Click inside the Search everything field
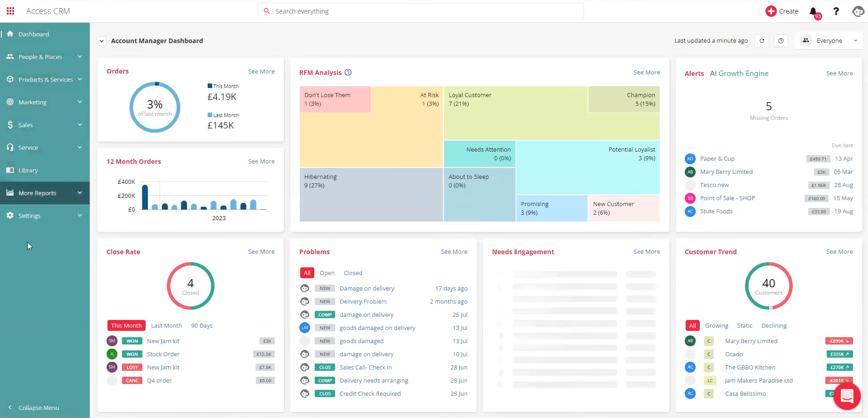Image resolution: width=868 pixels, height=418 pixels. 420,11
